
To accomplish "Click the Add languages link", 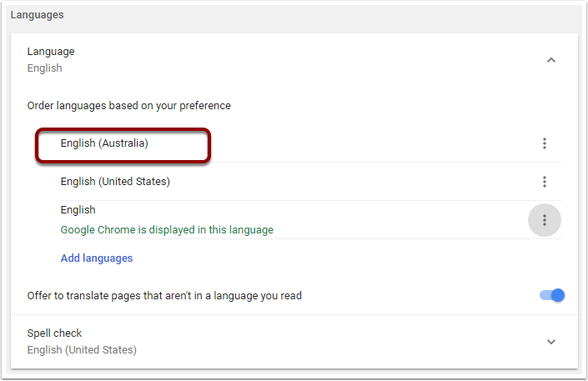I will (x=97, y=258).
